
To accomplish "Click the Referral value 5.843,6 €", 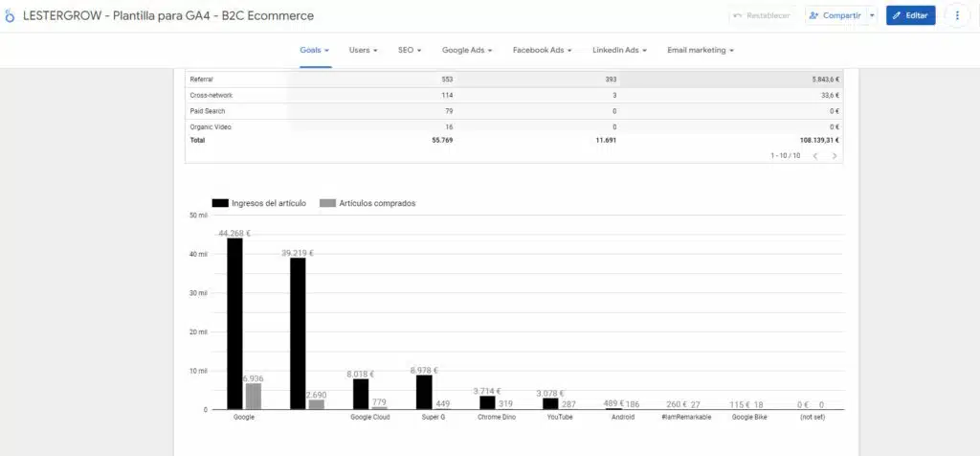I will 825,80.
